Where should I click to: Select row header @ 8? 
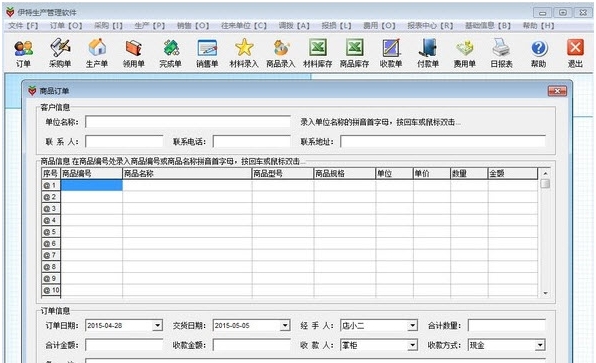tap(51, 267)
